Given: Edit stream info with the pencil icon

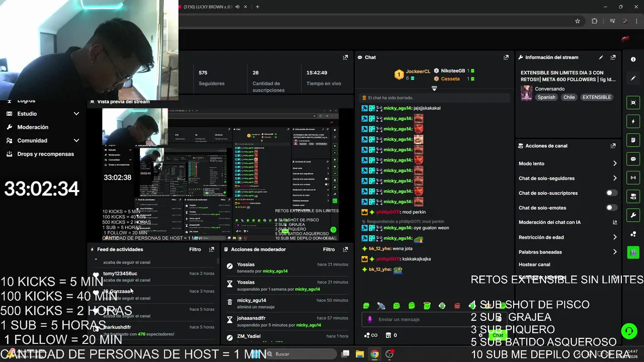Looking at the screenshot, I should 601,57.
